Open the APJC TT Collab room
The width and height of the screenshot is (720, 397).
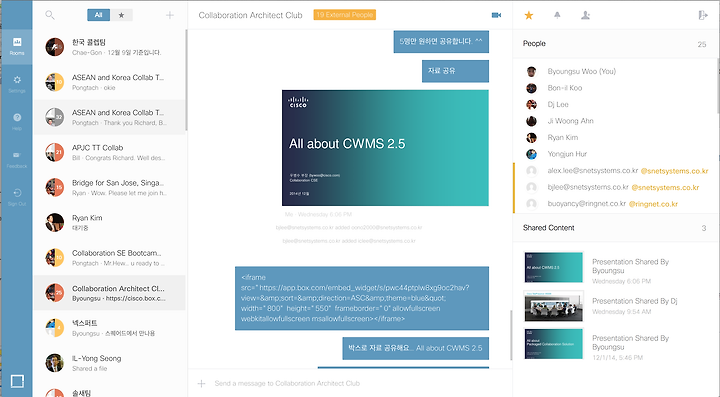109,152
